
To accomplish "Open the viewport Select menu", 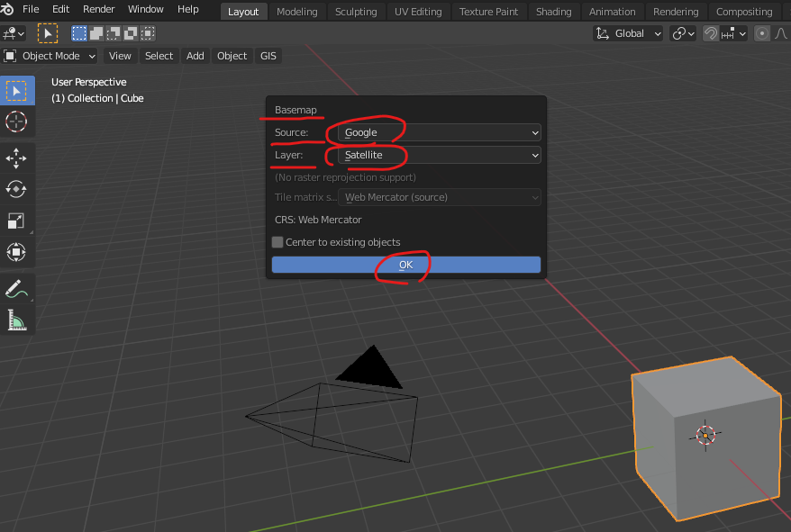I will point(159,56).
